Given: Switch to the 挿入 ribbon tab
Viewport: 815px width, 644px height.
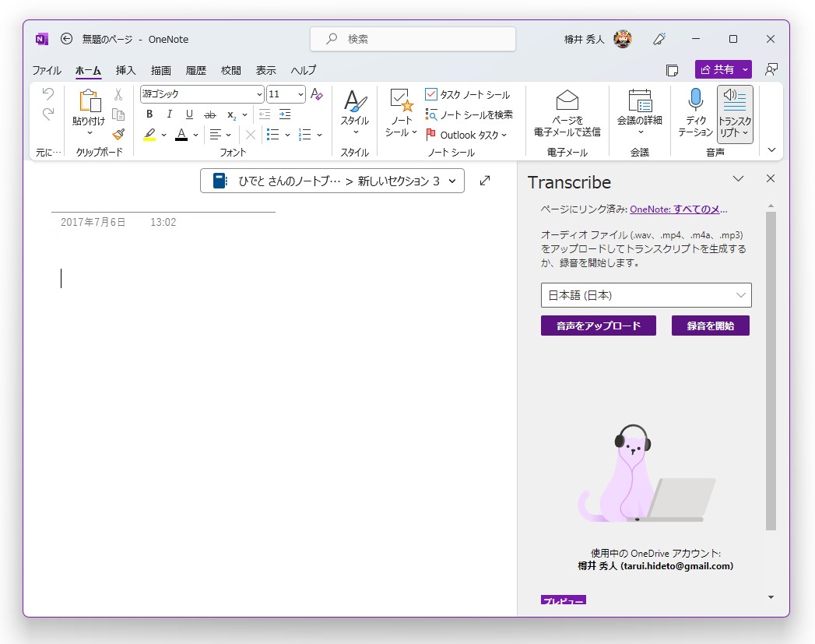Looking at the screenshot, I should (x=125, y=70).
